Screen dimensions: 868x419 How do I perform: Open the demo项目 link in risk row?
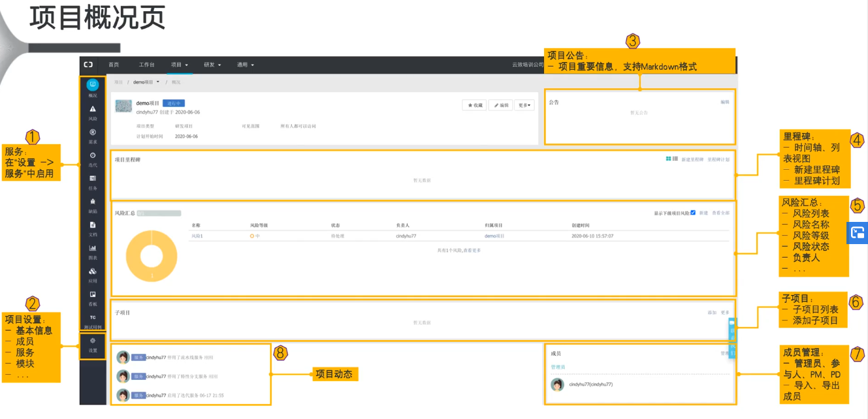(x=494, y=236)
